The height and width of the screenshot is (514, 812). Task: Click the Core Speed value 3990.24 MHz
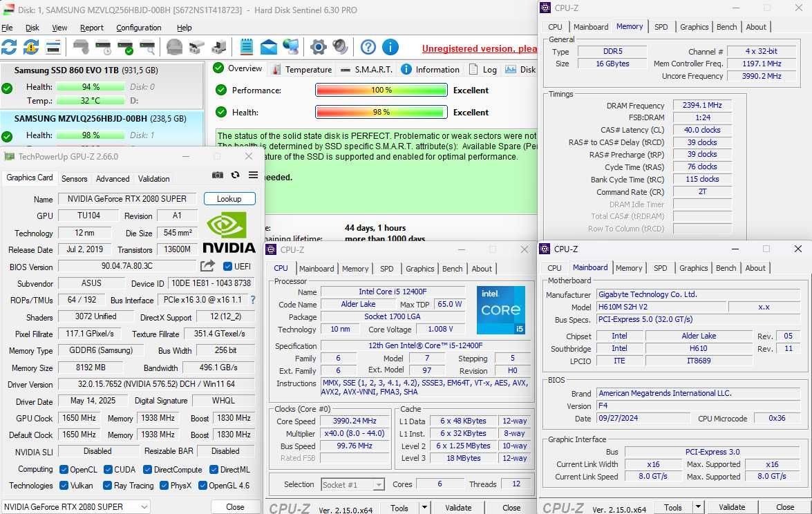[x=355, y=421]
